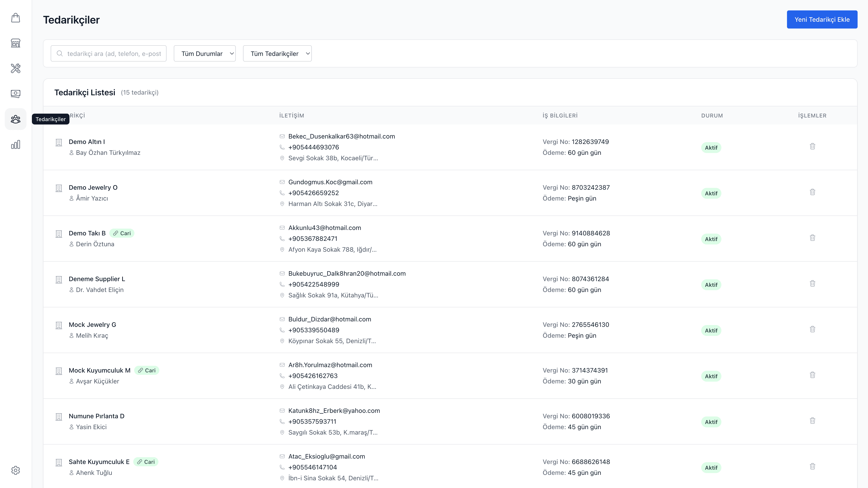Screen dimensions: 868x488
Task: Click the Cari tag next to Mock Kuyumculuk M
Action: click(x=147, y=370)
